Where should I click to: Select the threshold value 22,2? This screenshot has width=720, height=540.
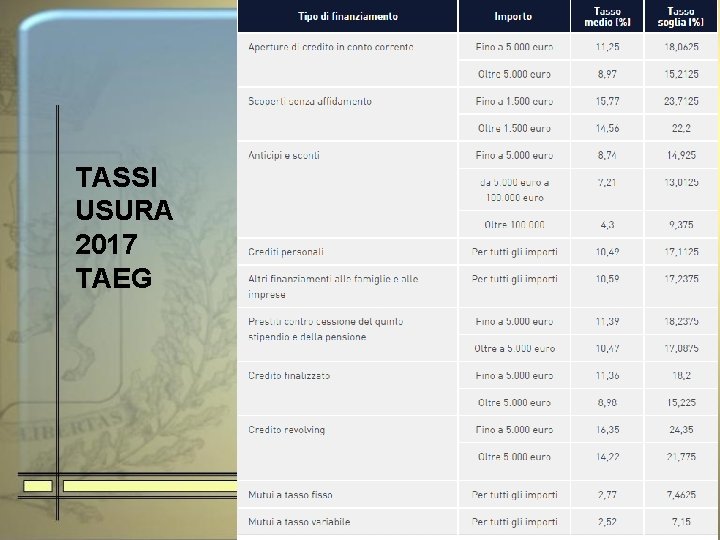tap(681, 128)
